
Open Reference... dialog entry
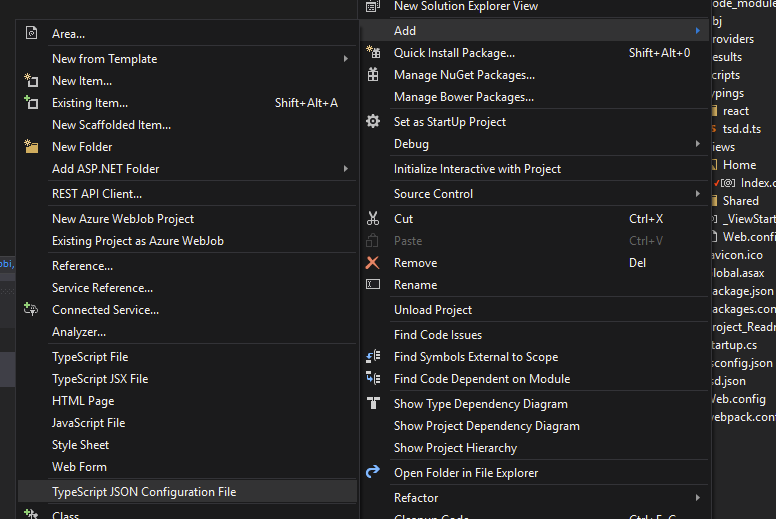[x=187, y=266]
